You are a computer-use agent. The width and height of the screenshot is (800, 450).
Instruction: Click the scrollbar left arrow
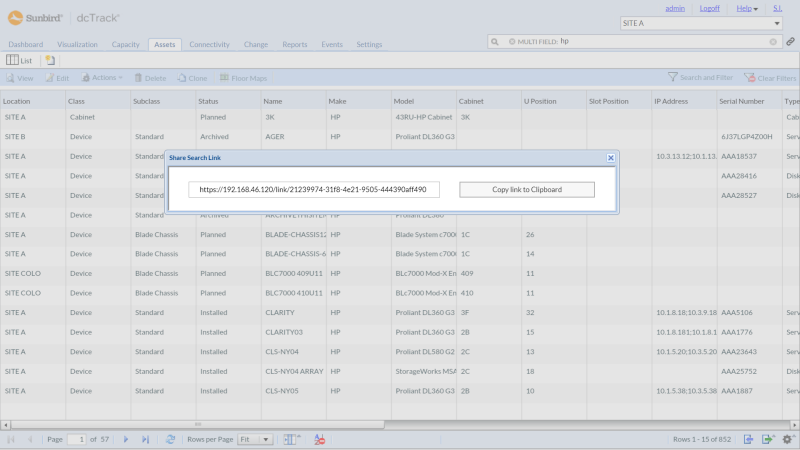(6, 424)
